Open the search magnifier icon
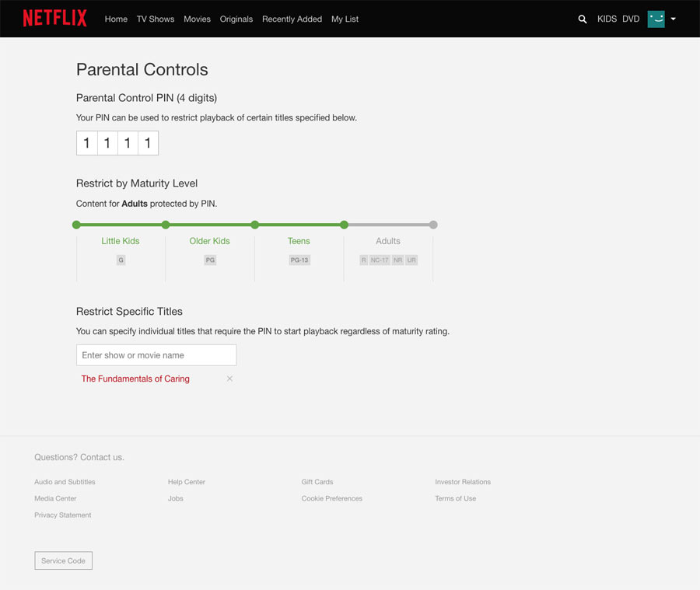This screenshot has height=590, width=700. tap(583, 19)
